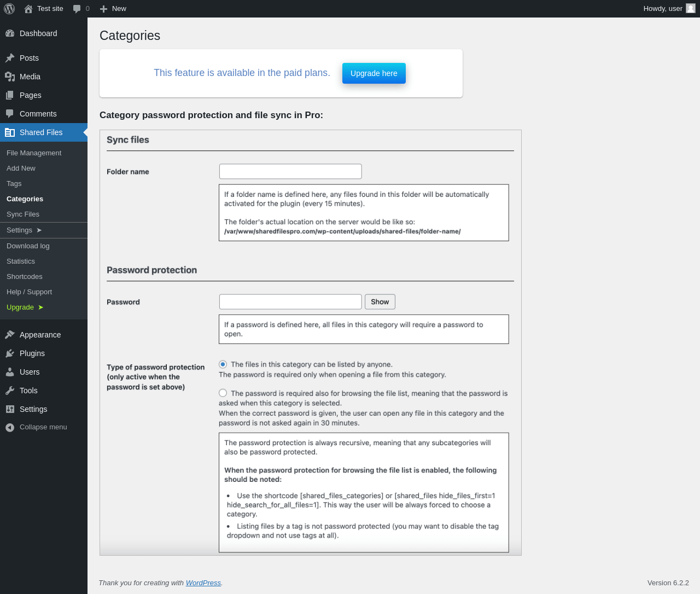Click the New label in admin bar
700x594 pixels.
pos(119,9)
